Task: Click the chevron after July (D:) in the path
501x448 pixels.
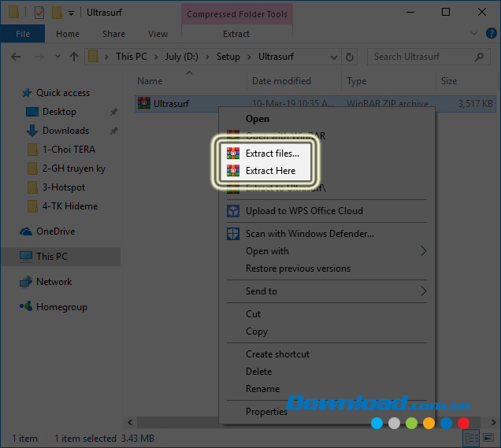Action: [x=207, y=57]
